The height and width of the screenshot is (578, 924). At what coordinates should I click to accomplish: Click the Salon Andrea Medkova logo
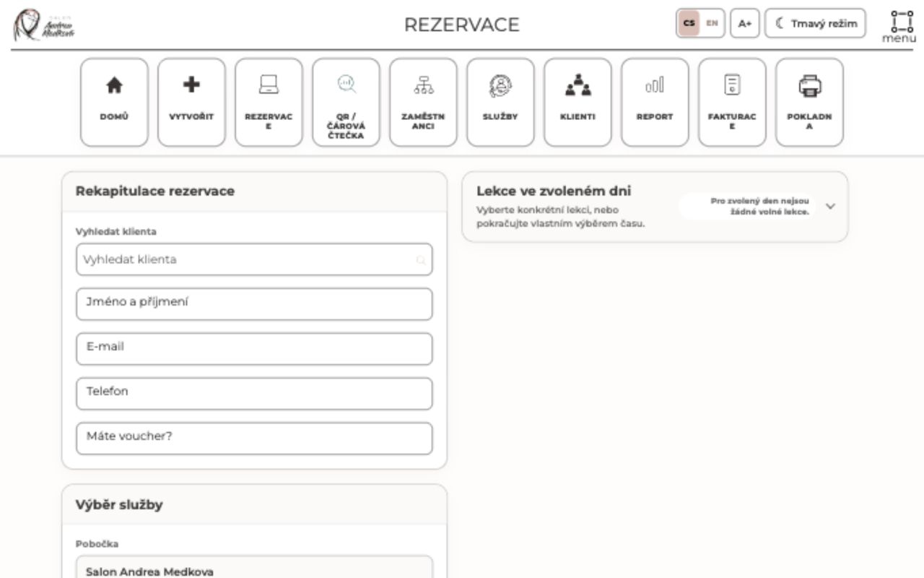coord(45,25)
